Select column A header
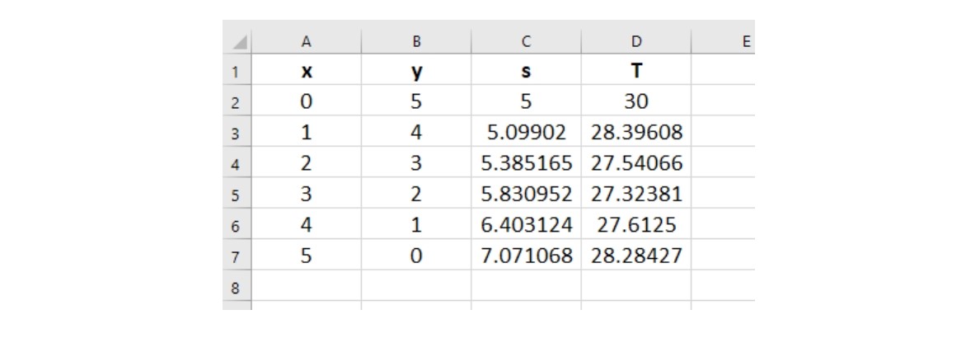 coord(307,42)
